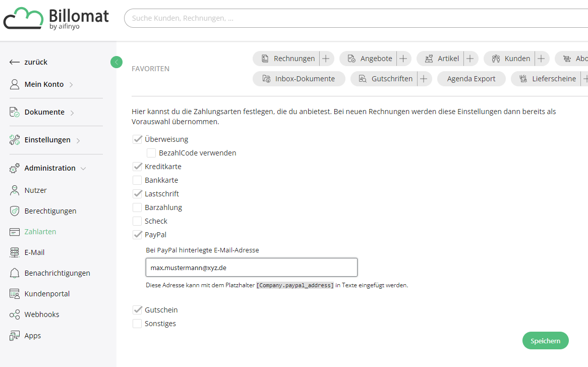The width and height of the screenshot is (588, 367).
Task: Click plus icon next to Gutschriften
Action: pos(424,79)
